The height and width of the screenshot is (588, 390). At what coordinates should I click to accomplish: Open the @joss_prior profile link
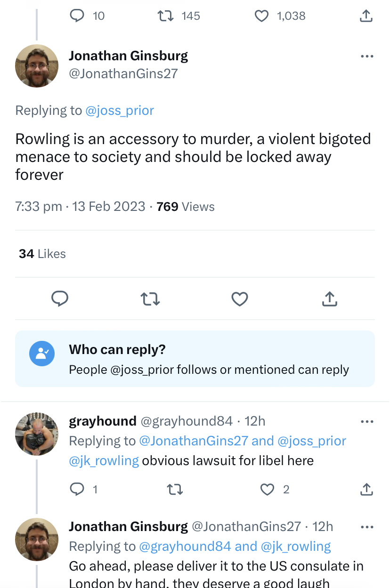tap(120, 111)
